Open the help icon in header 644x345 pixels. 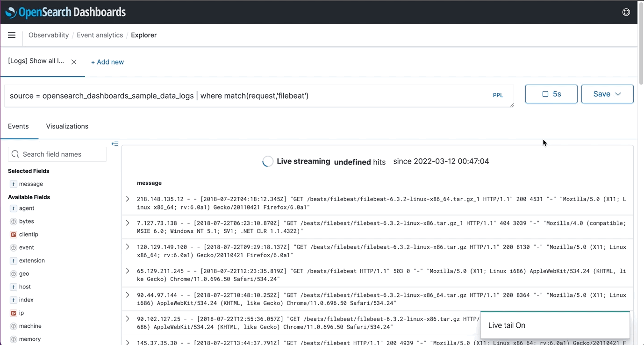point(626,12)
